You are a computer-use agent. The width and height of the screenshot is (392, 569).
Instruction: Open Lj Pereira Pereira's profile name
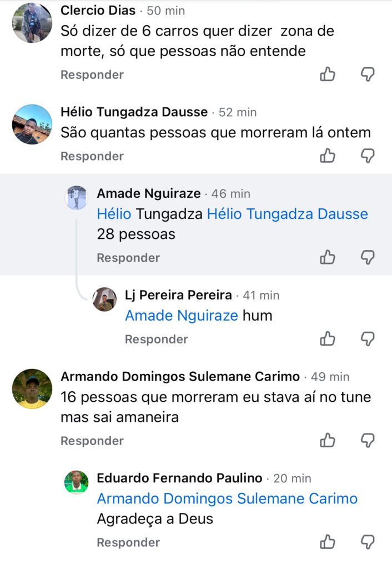[x=178, y=295]
